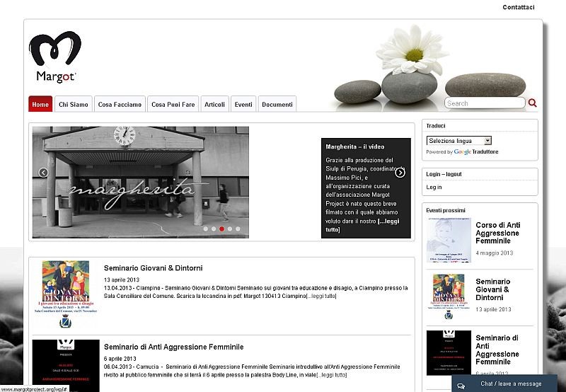Open the Home tab
This screenshot has width=566, height=392.
point(40,105)
